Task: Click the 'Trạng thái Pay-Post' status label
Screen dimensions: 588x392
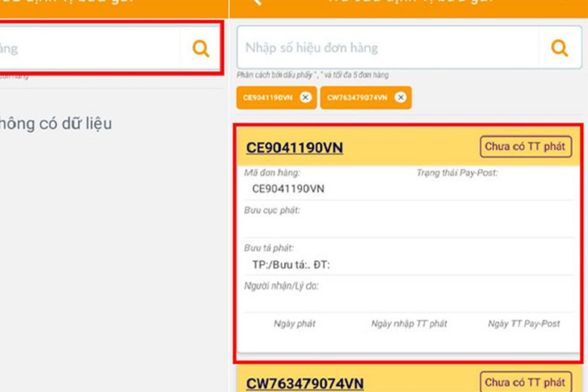Action: [x=457, y=172]
